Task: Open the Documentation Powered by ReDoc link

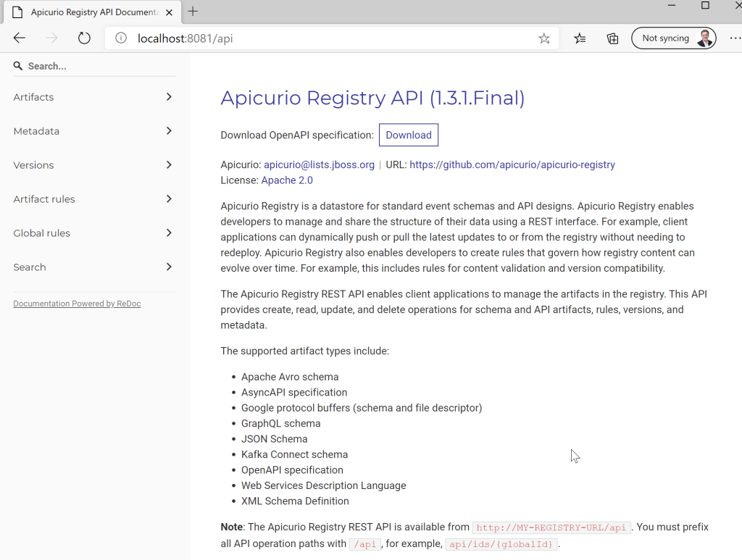Action: click(77, 303)
